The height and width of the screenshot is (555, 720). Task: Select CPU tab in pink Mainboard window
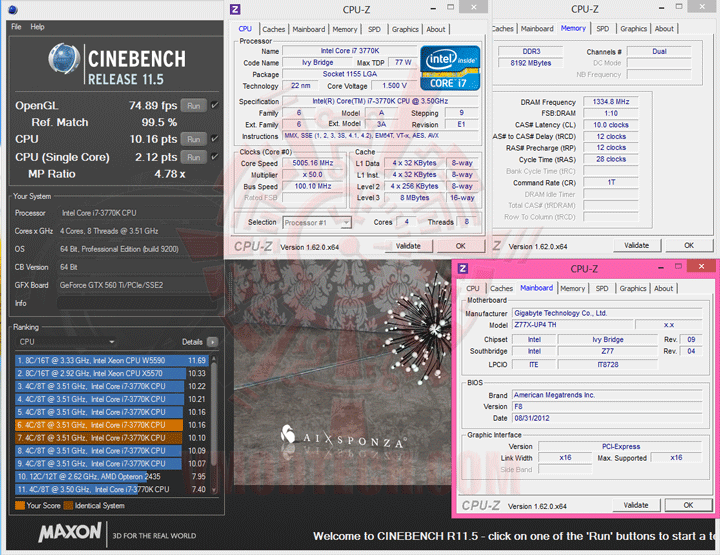click(472, 288)
